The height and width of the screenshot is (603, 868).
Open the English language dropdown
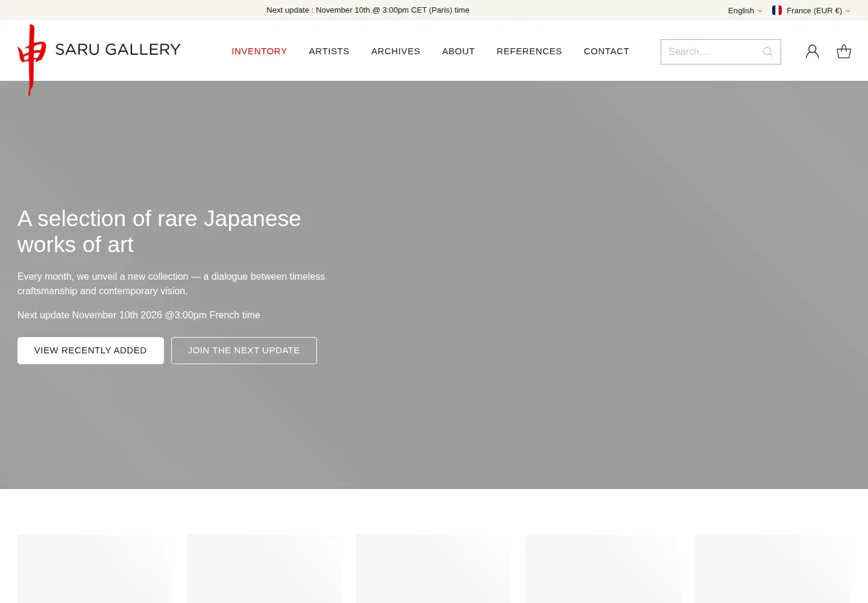coord(745,10)
